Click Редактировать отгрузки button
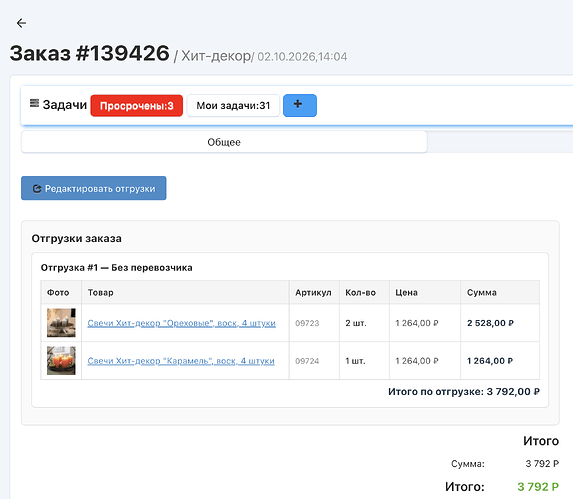The height and width of the screenshot is (499, 573). click(x=94, y=188)
